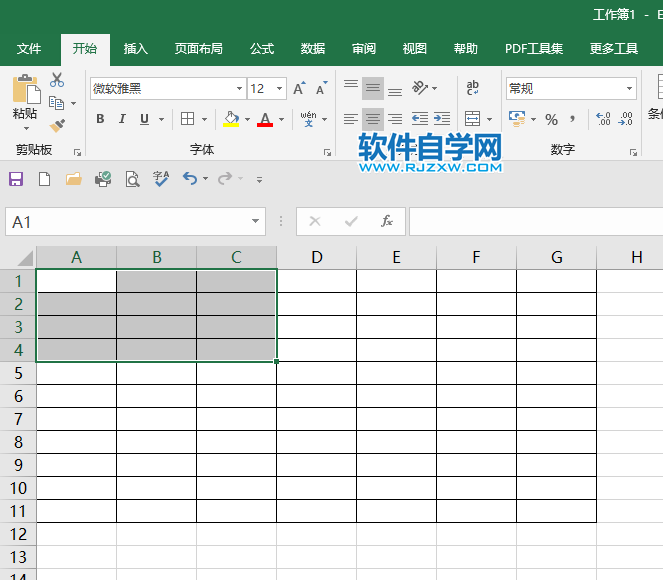Apply italic formatting
The width and height of the screenshot is (663, 580).
point(122,119)
